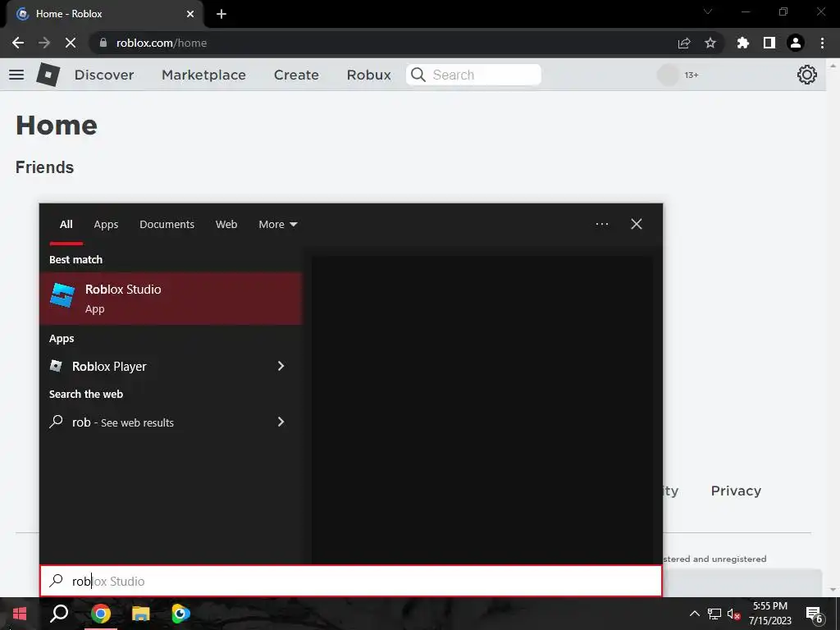Select the Roblox Player app result
840x630 pixels.
171,367
